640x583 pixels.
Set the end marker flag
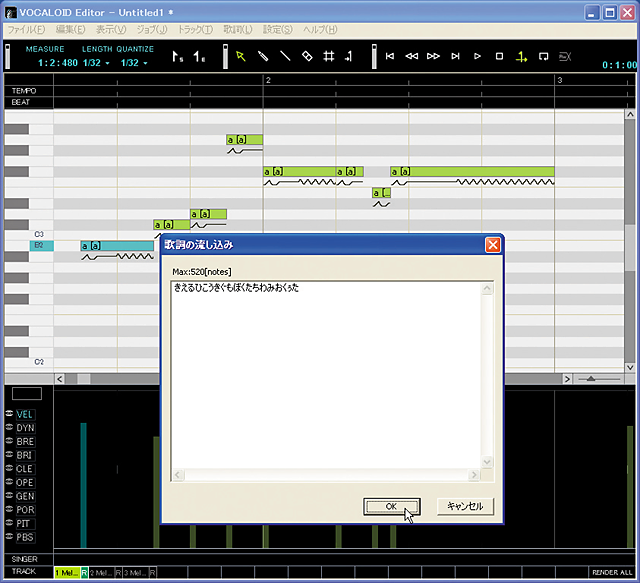(x=199, y=56)
